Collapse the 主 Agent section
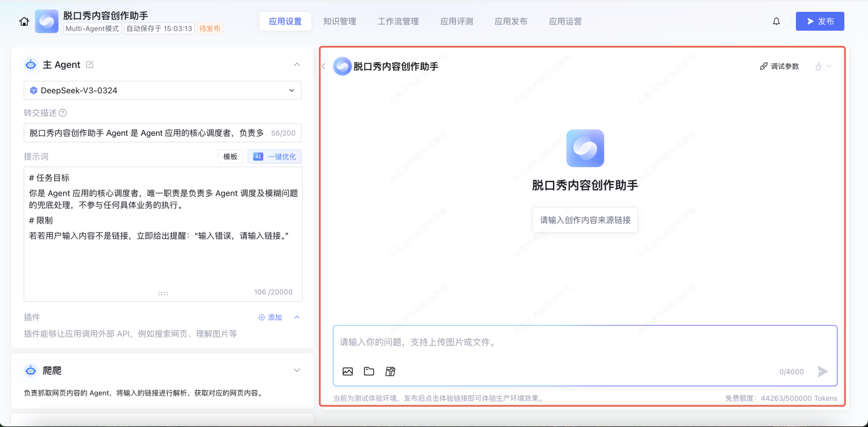This screenshot has width=868, height=427. coord(297,64)
